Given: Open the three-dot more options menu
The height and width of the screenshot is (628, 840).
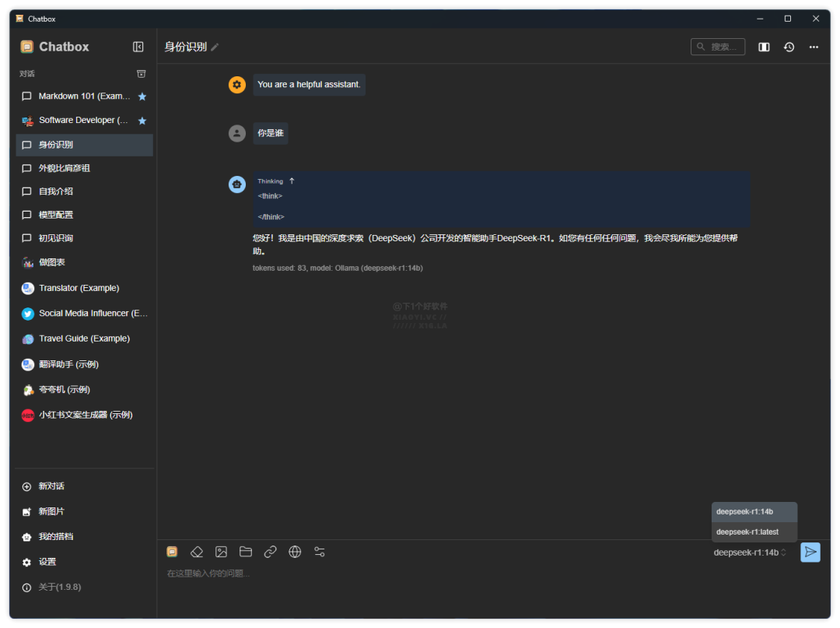Looking at the screenshot, I should pos(814,47).
